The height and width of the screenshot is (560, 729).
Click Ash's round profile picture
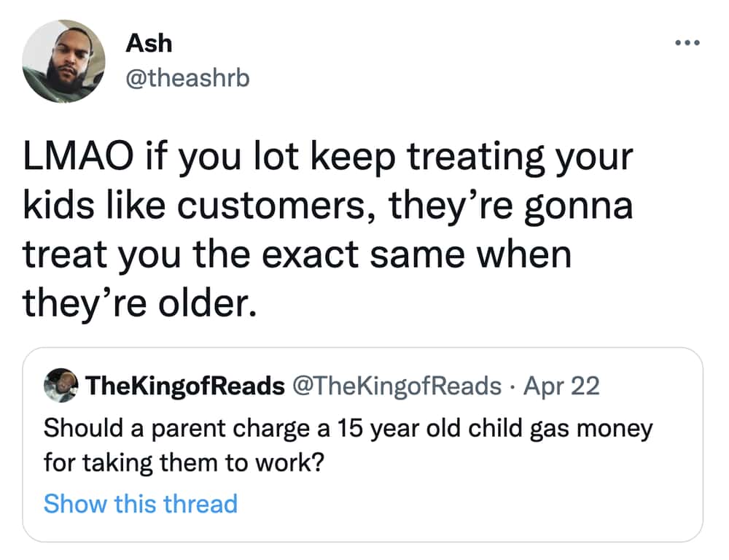coord(63,61)
